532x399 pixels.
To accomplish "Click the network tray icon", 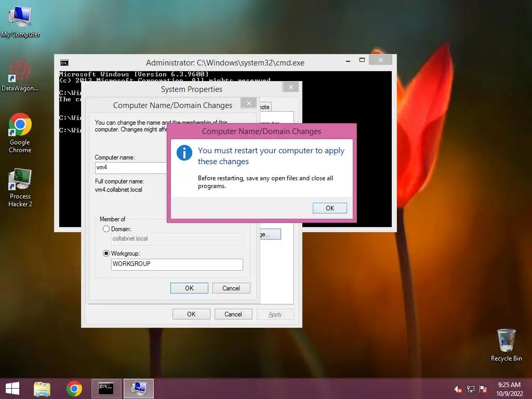I will [471, 389].
